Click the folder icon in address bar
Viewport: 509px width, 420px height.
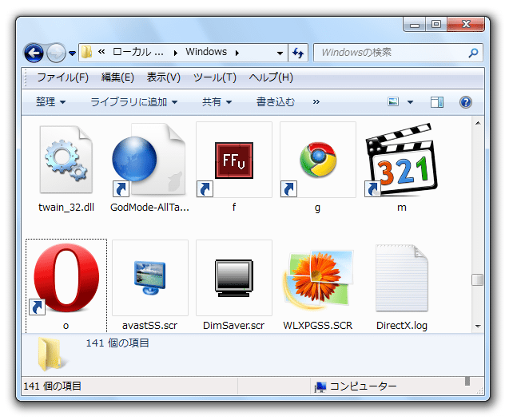point(86,52)
